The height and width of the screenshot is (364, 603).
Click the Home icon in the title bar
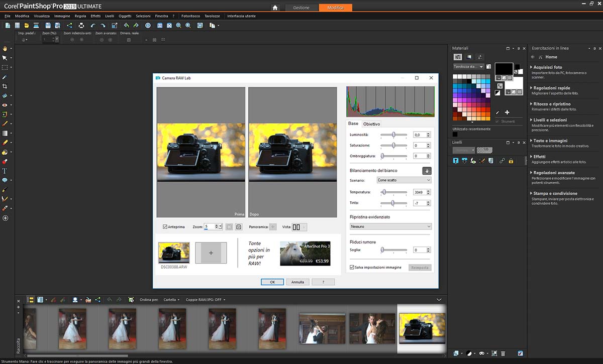(x=275, y=8)
